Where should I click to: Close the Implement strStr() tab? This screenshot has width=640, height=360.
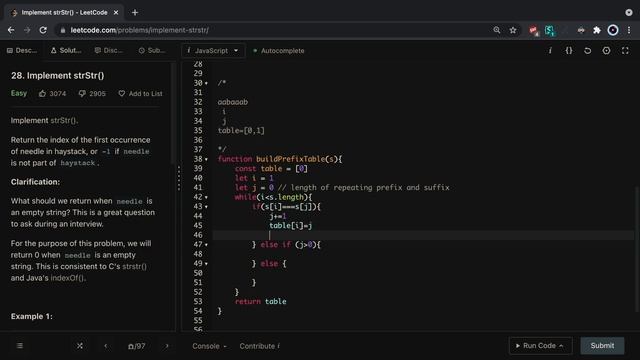click(116, 13)
